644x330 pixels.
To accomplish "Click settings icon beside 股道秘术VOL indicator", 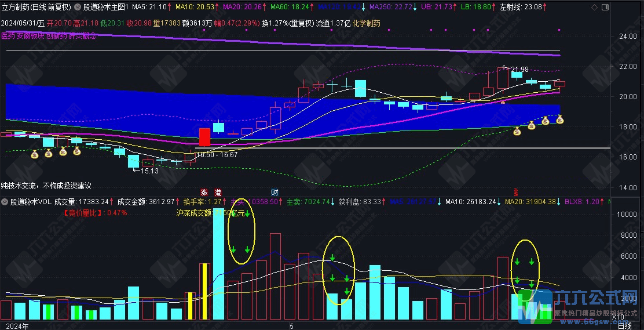I will (5, 202).
